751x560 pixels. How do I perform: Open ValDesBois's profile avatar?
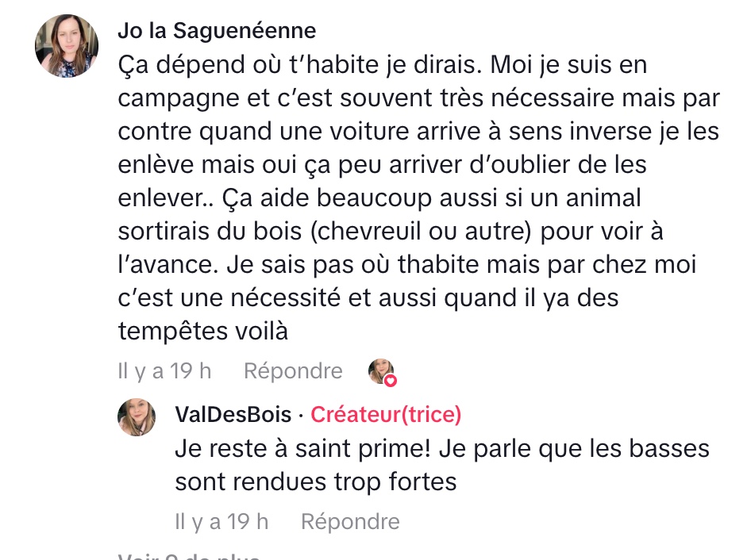coord(137,417)
